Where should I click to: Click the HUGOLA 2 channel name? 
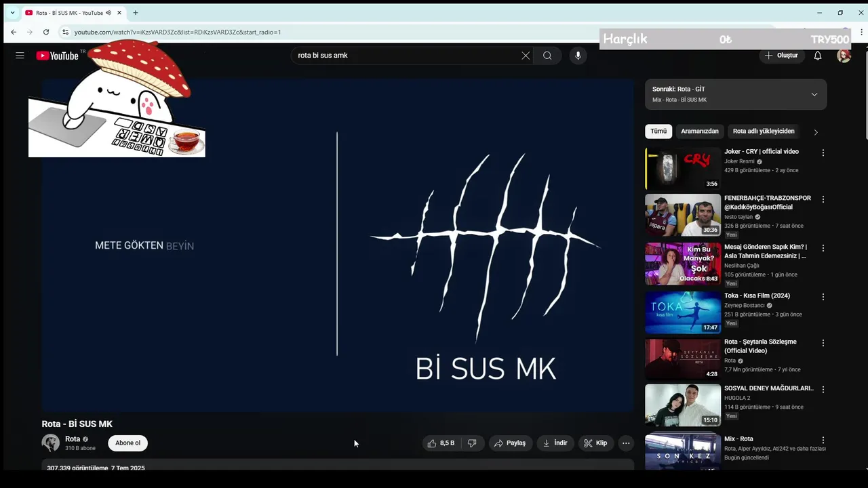(737, 399)
